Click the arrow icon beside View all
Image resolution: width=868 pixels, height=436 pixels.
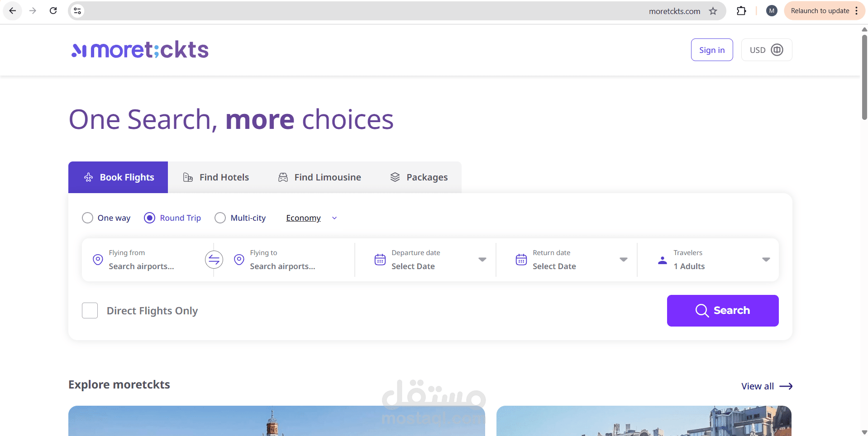point(786,386)
